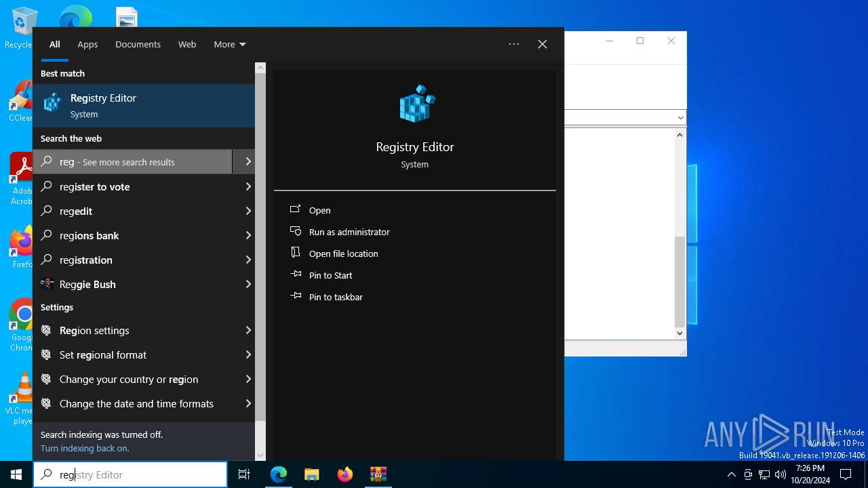Select Pin to taskbar
868x488 pixels.
[x=336, y=297]
